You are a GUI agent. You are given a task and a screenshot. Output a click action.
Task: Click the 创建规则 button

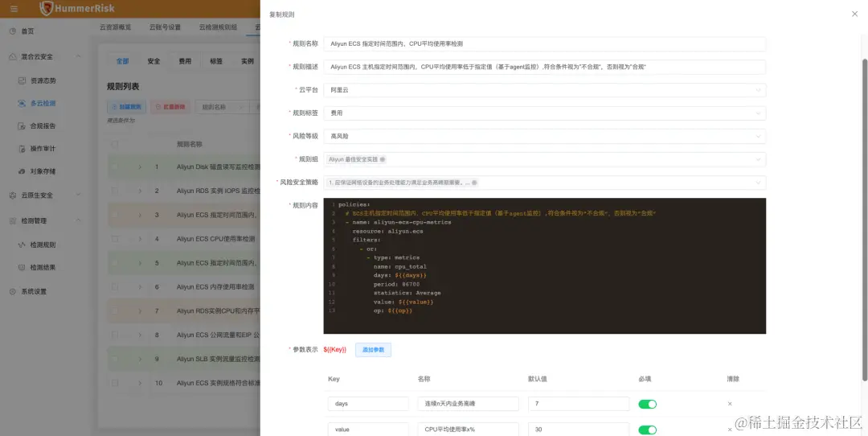point(126,108)
